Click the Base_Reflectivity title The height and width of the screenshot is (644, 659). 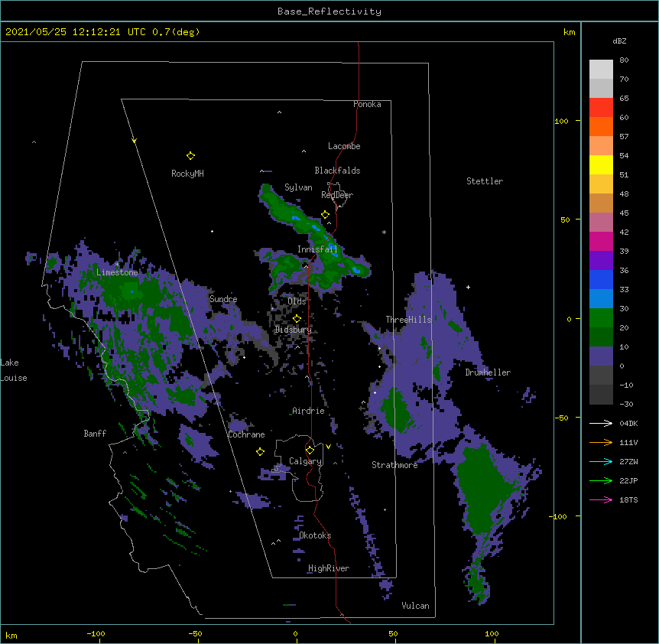pos(329,11)
